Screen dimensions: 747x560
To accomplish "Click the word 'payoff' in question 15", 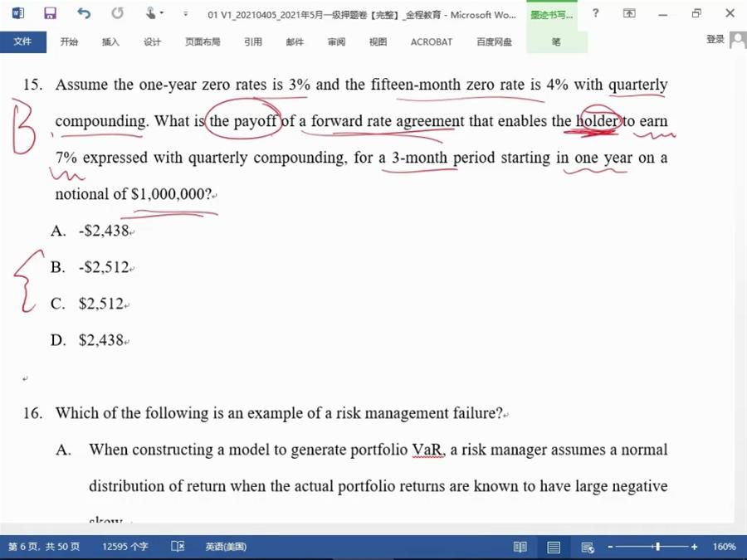I will (x=256, y=121).
